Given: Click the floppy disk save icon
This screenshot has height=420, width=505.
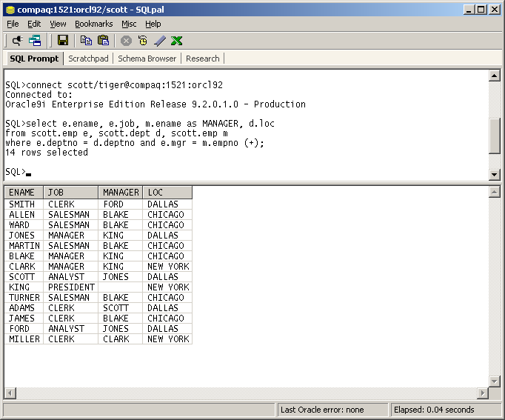Looking at the screenshot, I should coord(63,41).
